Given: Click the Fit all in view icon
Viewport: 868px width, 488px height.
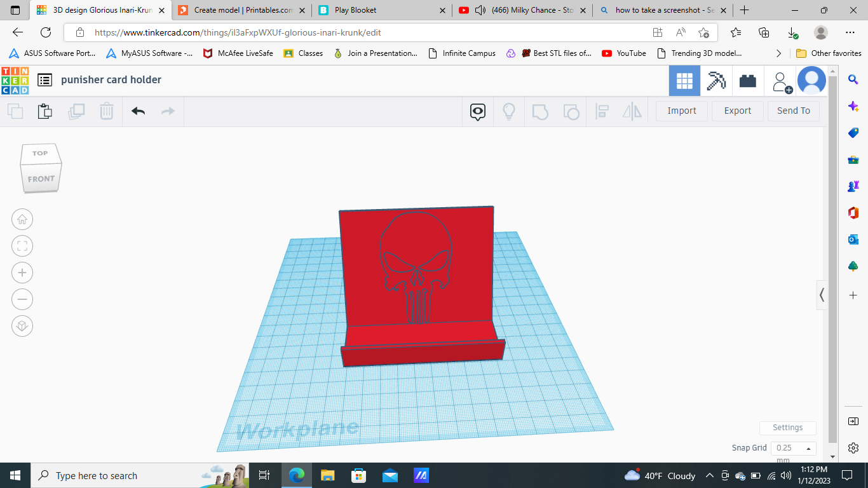Looking at the screenshot, I should (22, 247).
